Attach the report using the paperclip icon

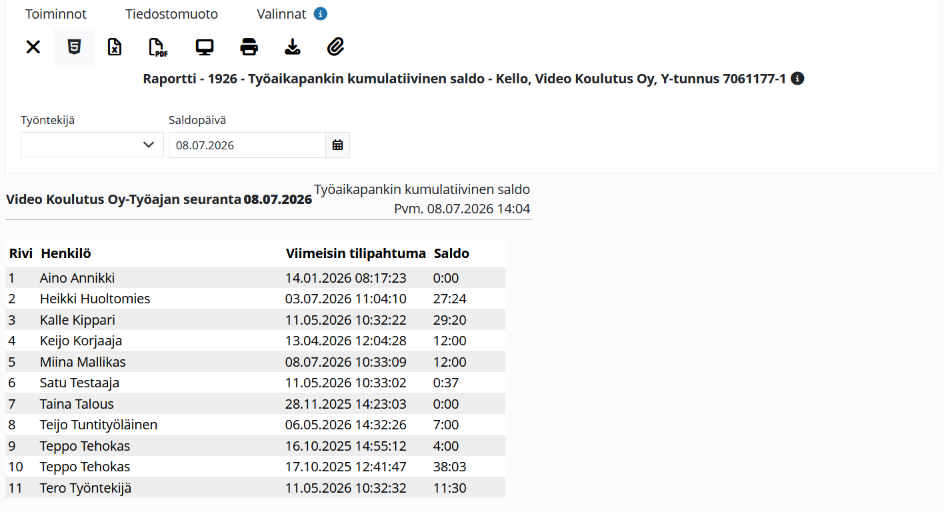pos(336,47)
